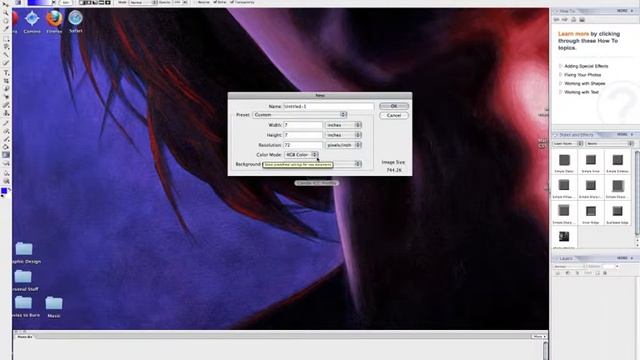The width and height of the screenshot is (640, 360).
Task: Open the Resolution pixels/inch dropdown
Action: click(343, 145)
